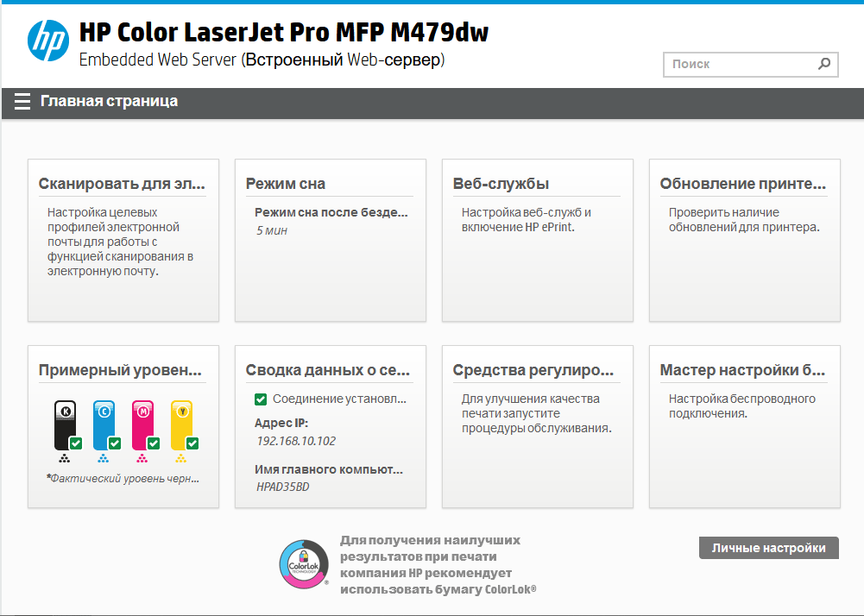The width and height of the screenshot is (864, 616).
Task: Open the Режим сна tile
Action: 331,240
